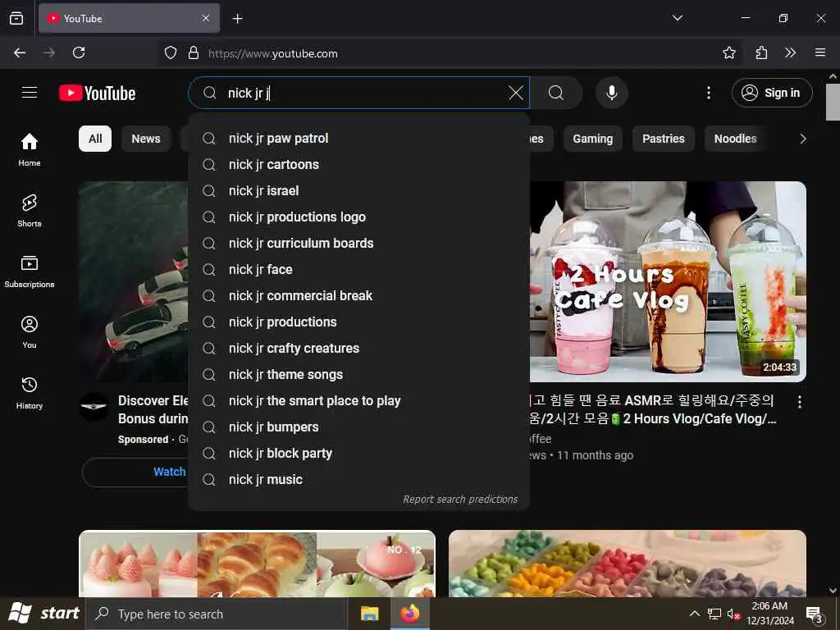Close the YouTube tab

(206, 18)
